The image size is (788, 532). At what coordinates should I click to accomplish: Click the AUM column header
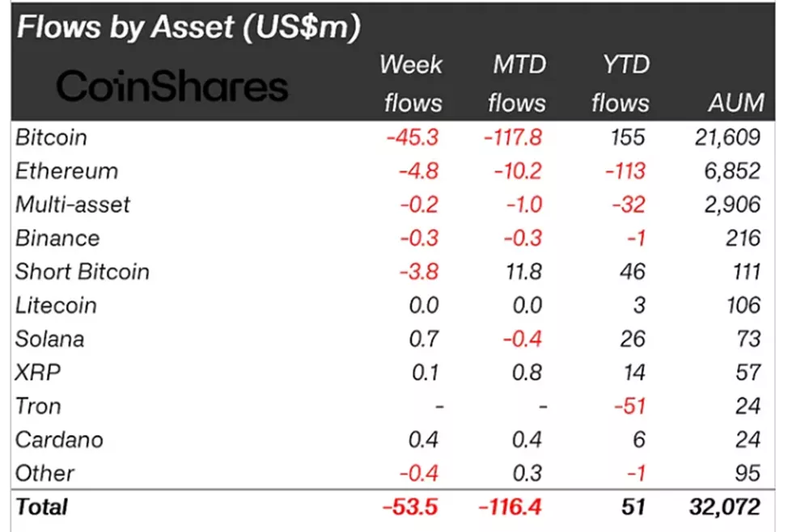click(x=734, y=103)
